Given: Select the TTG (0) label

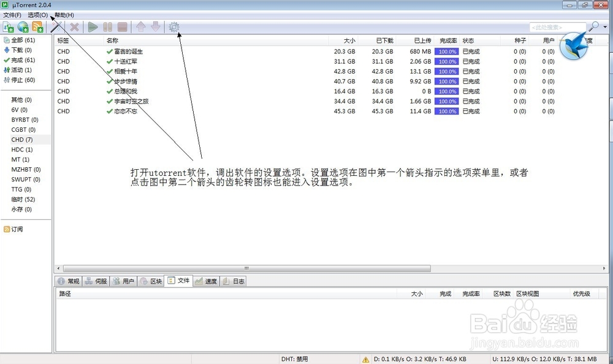Looking at the screenshot, I should pos(21,189).
